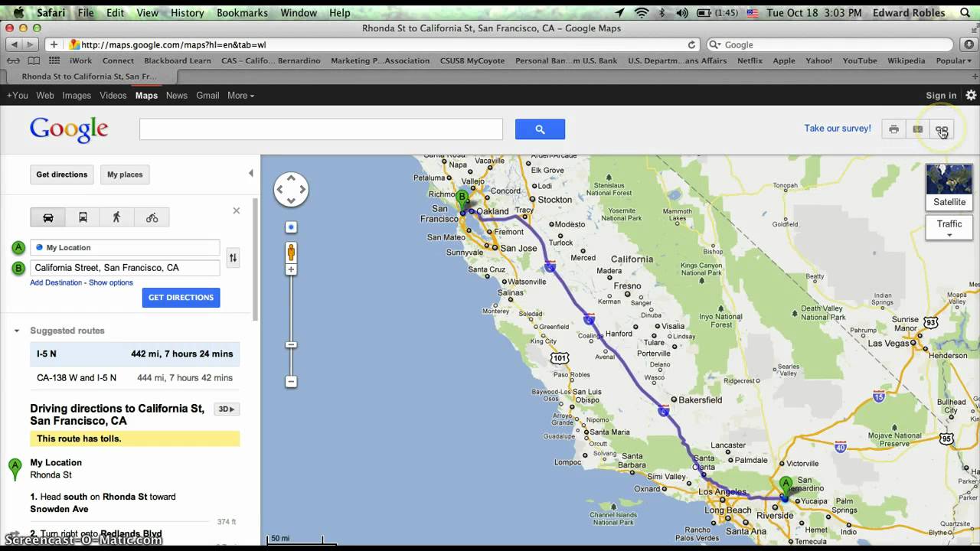The width and height of the screenshot is (980, 551).
Task: Click the email/send icon beside print
Action: pyautogui.click(x=917, y=129)
